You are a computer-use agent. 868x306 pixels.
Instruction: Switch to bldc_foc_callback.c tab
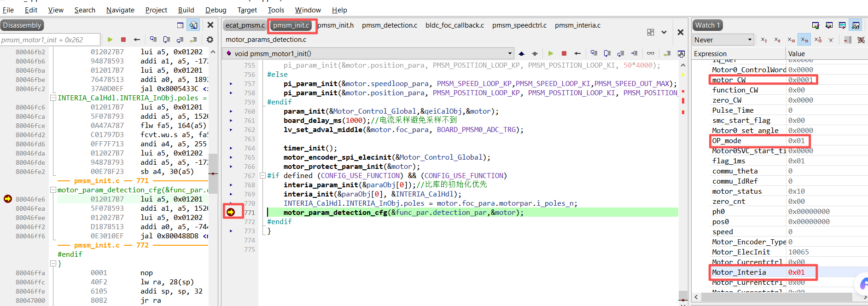click(454, 25)
